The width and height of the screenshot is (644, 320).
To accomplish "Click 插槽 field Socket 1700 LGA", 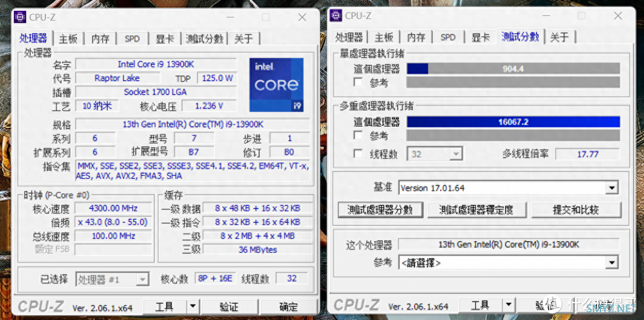I will 156,92.
